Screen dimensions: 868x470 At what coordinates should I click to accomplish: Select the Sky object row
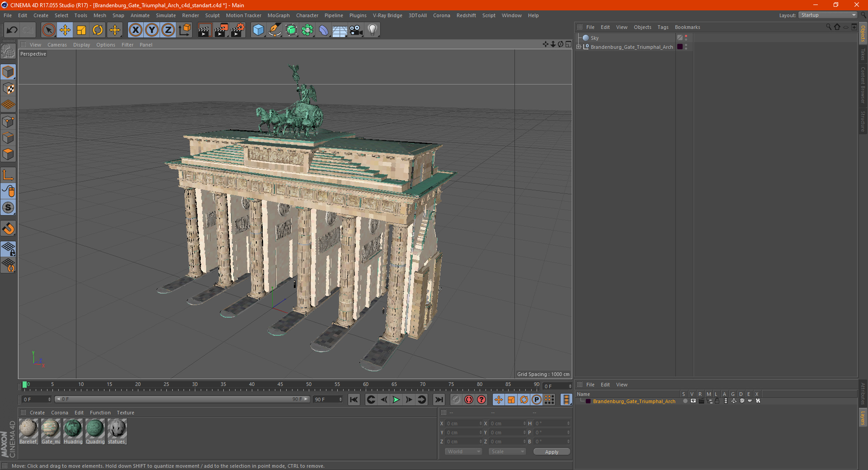pos(594,38)
